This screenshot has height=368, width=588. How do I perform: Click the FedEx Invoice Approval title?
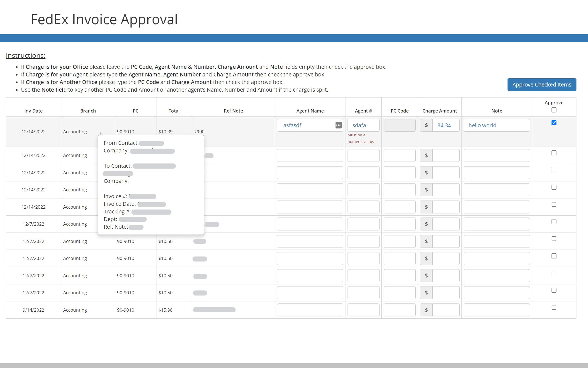pos(104,19)
